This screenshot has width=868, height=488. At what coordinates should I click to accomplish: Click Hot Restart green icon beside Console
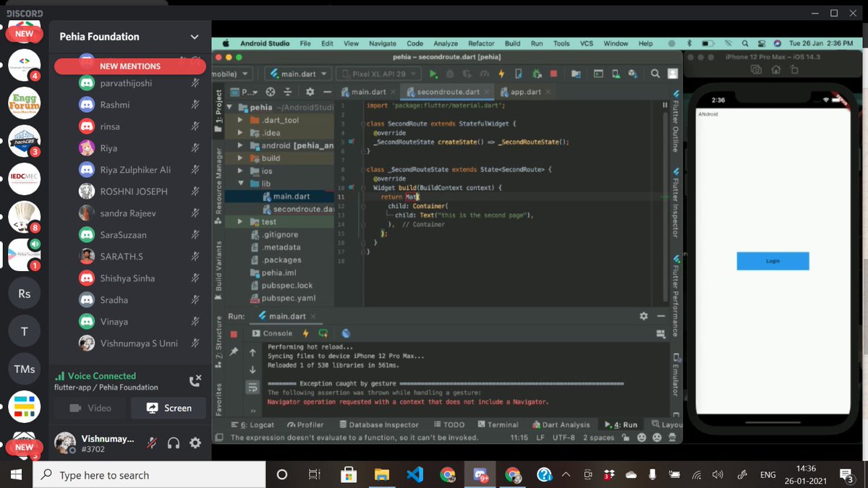click(323, 333)
